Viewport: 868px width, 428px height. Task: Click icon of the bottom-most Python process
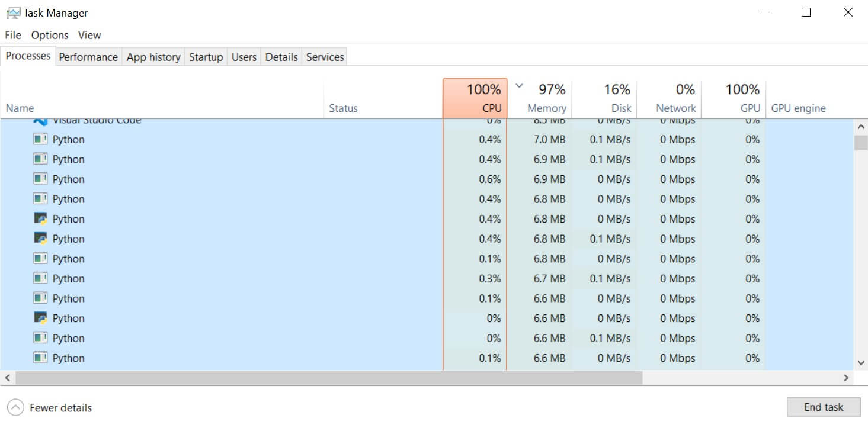point(40,358)
